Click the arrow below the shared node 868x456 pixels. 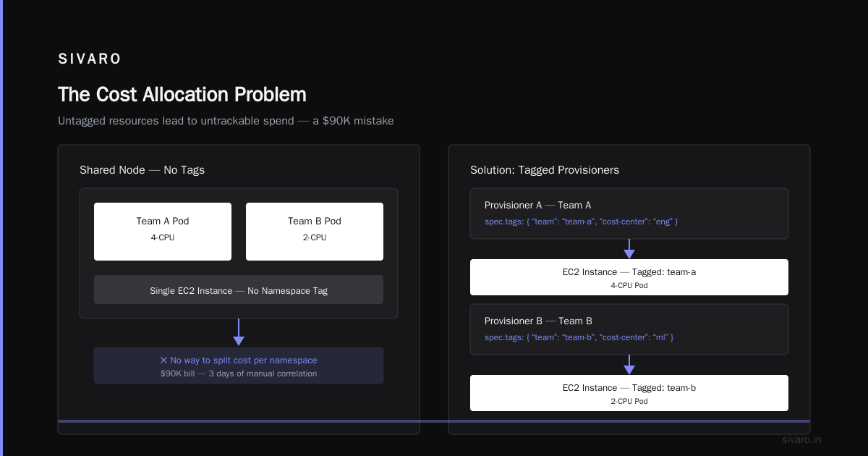click(239, 332)
